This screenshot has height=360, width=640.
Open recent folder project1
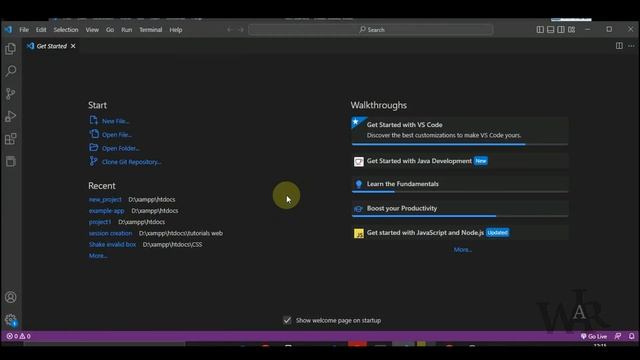coord(100,222)
